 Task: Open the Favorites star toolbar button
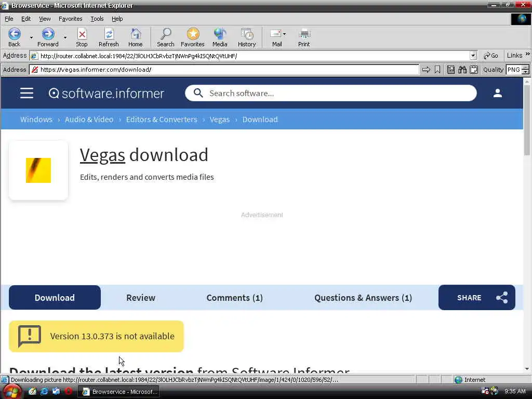pyautogui.click(x=193, y=37)
